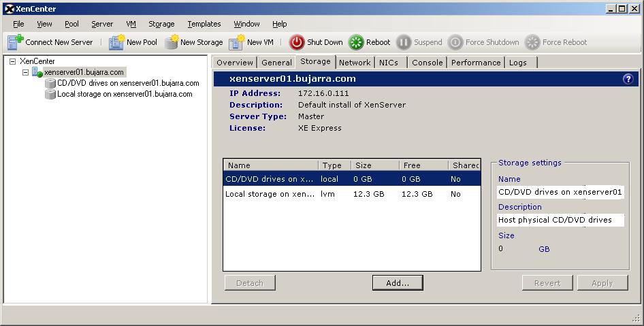644x326 pixels.
Task: Click the green Reboot icon
Action: [356, 42]
